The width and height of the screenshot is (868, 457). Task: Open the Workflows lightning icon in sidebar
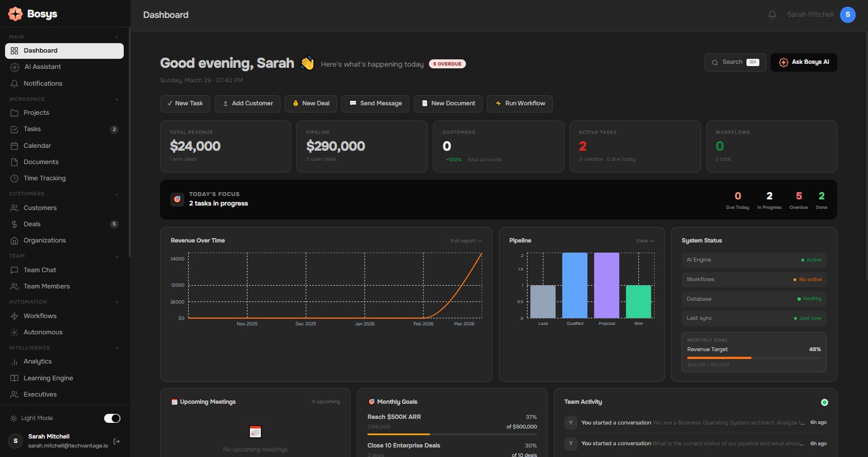pyautogui.click(x=15, y=316)
